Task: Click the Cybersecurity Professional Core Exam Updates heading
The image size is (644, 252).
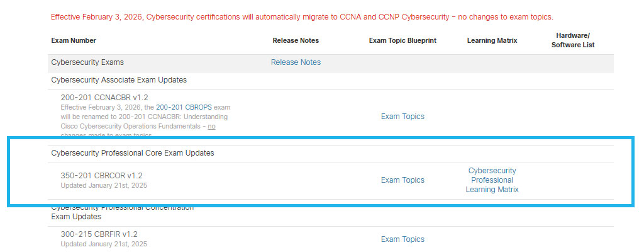Action: coord(132,153)
